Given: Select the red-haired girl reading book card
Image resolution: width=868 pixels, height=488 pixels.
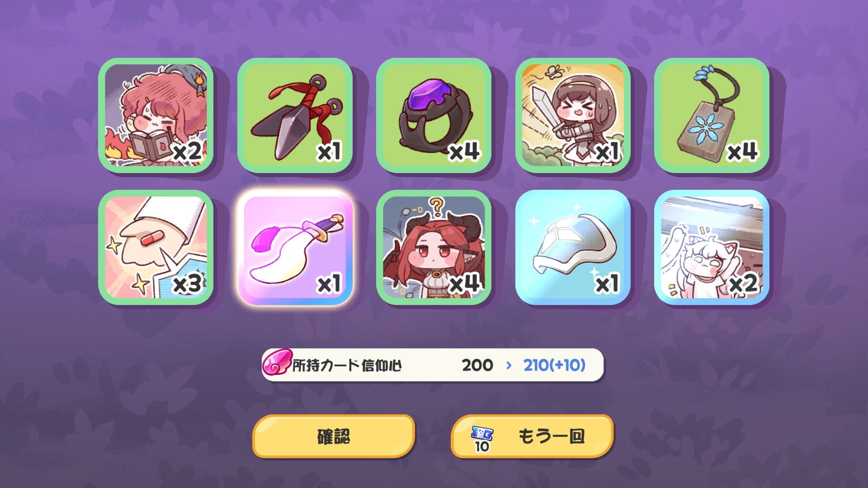Looking at the screenshot, I should (x=156, y=115).
